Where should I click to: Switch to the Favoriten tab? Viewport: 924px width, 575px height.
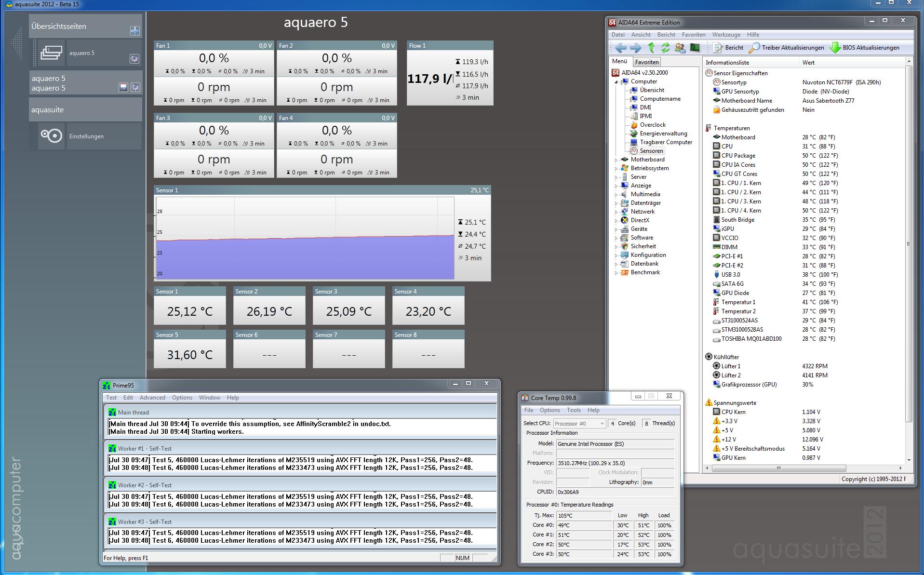coord(646,62)
